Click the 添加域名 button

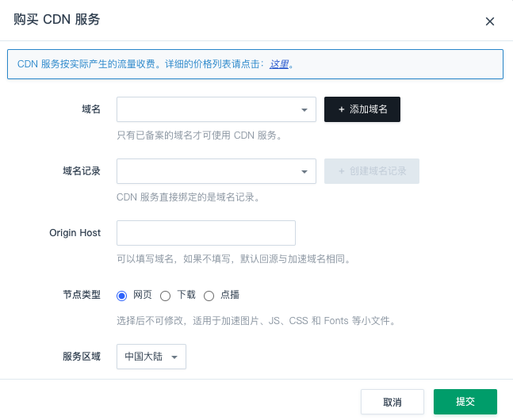[362, 109]
